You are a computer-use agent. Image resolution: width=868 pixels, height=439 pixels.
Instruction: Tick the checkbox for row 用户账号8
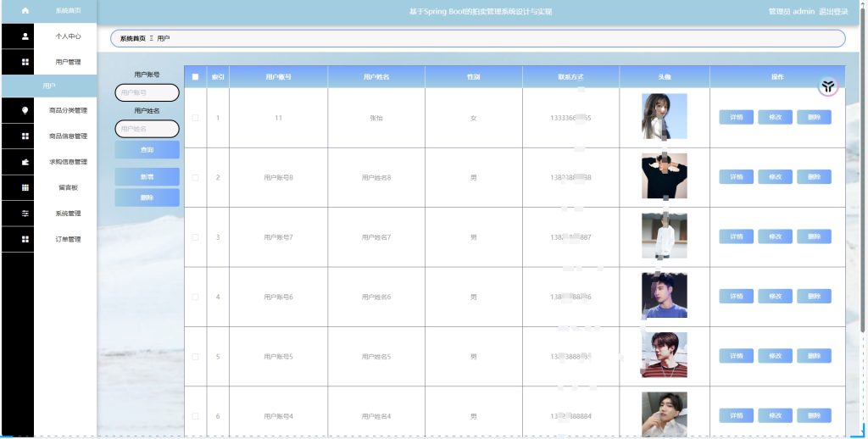196,178
